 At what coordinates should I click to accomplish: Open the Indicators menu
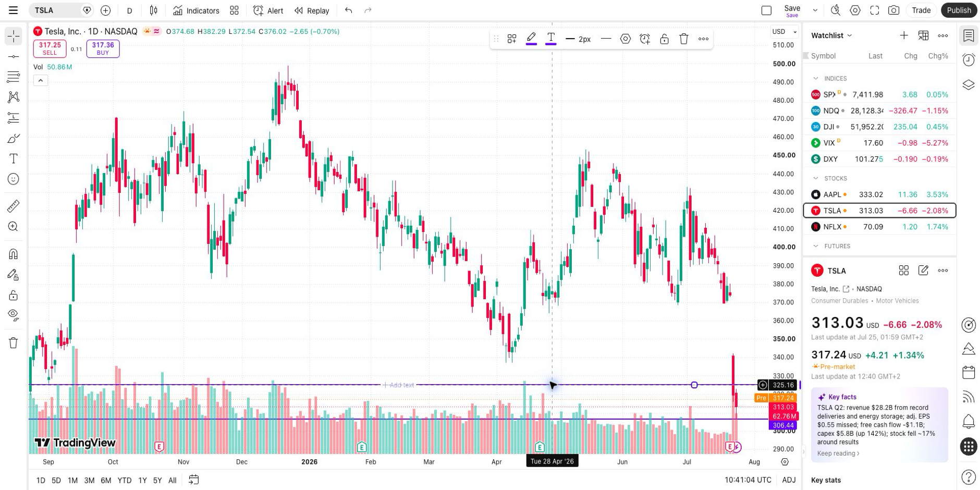[197, 10]
